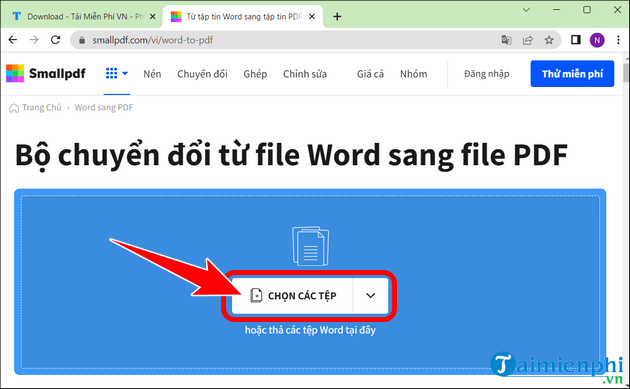Open tab search chevron in title bar
The width and height of the screenshot is (630, 389).
[526, 10]
